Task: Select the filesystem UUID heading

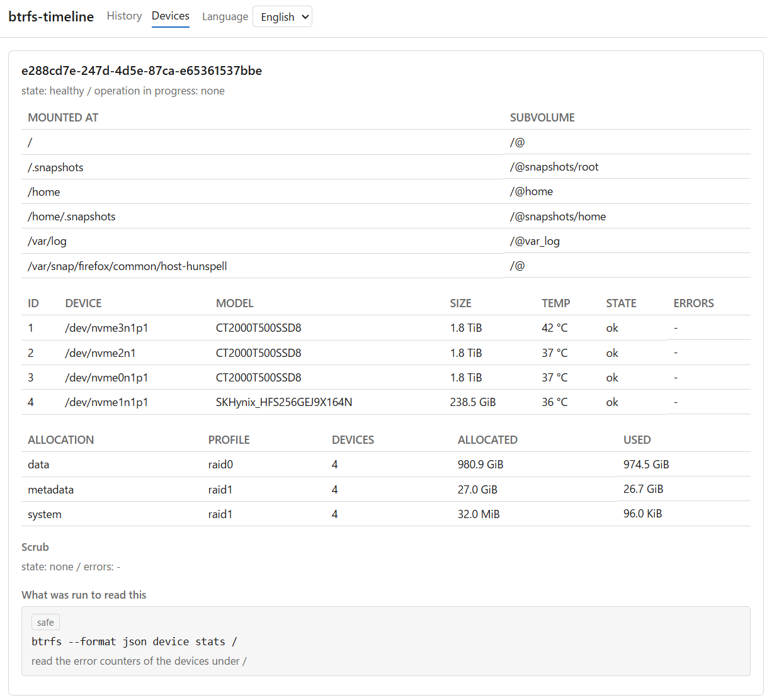Action: click(142, 71)
